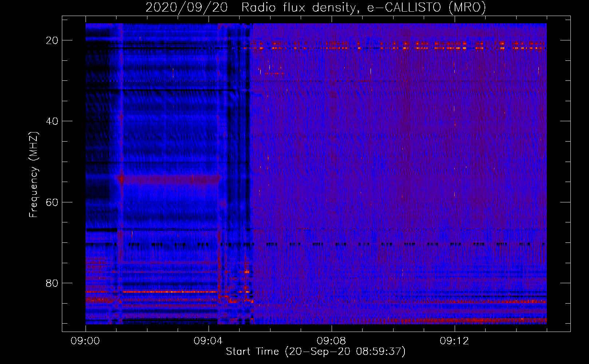
Task: Click the y-axis tick label "20"
Action: point(52,40)
